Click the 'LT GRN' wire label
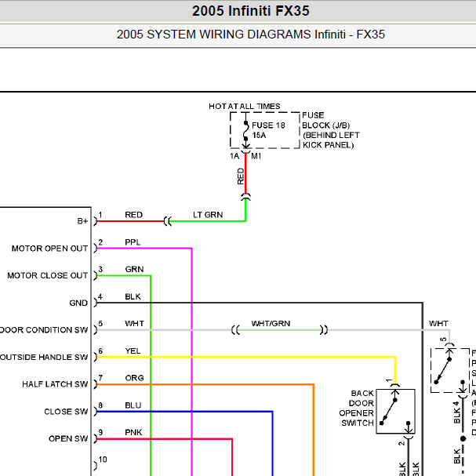476x476 pixels. [x=208, y=215]
